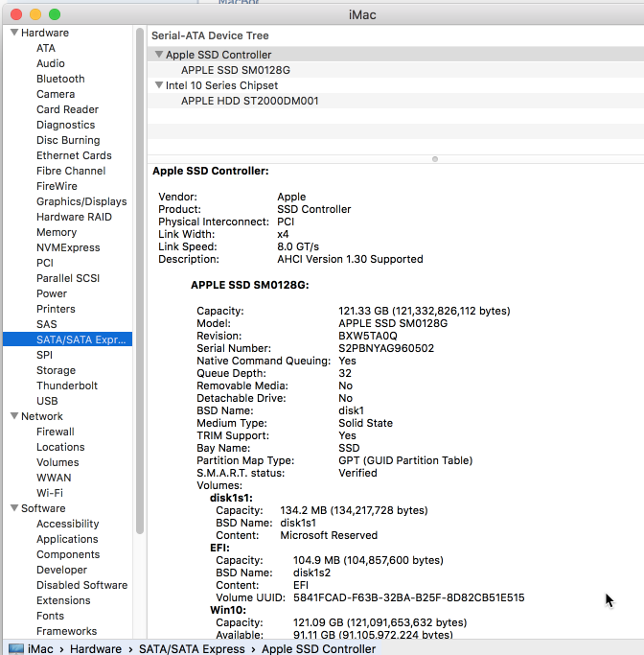This screenshot has width=644, height=655.
Task: Click the Link Speed value 8.0 GT/s
Action: click(298, 246)
